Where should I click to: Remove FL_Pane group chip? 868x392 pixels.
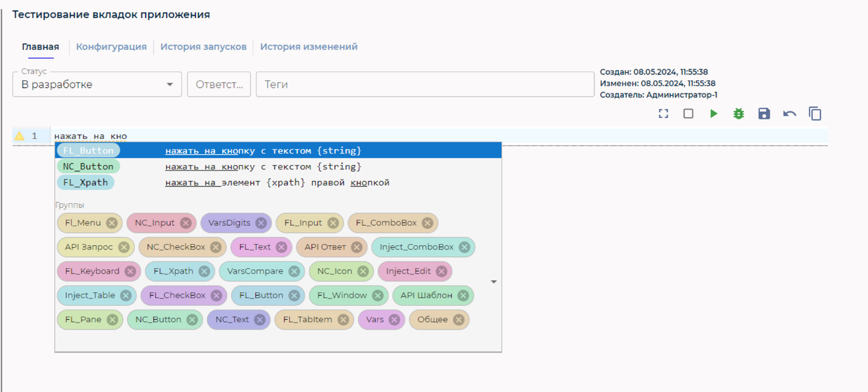[112, 320]
